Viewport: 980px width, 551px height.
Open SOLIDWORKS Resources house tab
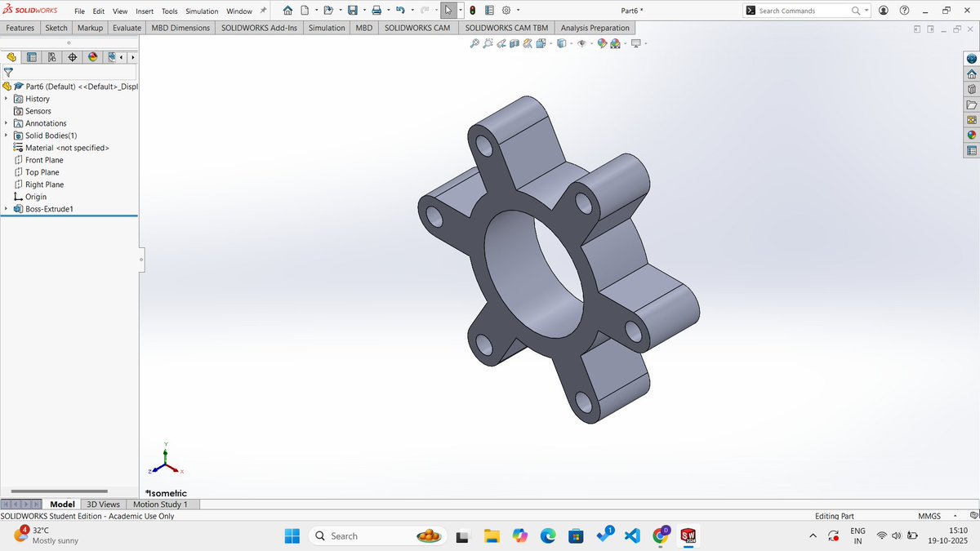click(x=971, y=74)
